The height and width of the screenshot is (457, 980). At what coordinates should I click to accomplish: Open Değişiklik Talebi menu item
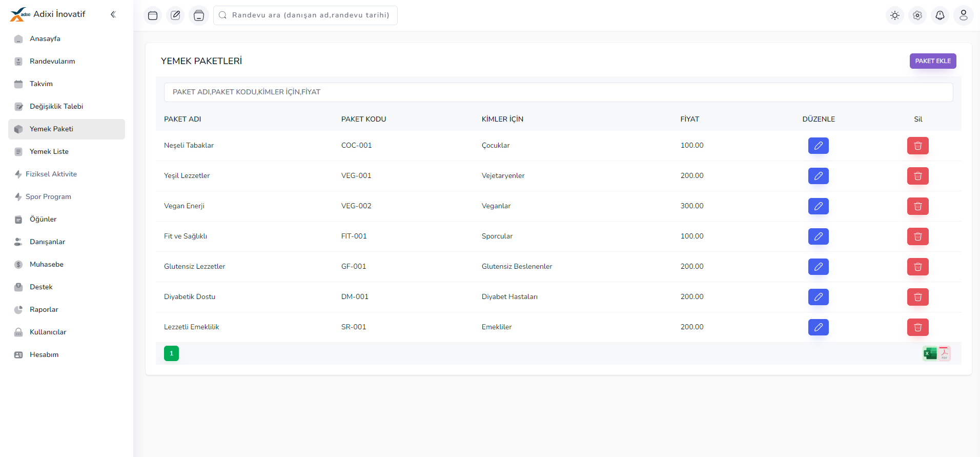67,107
